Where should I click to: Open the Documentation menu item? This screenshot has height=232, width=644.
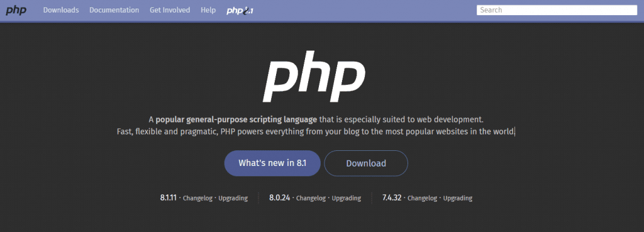(114, 10)
